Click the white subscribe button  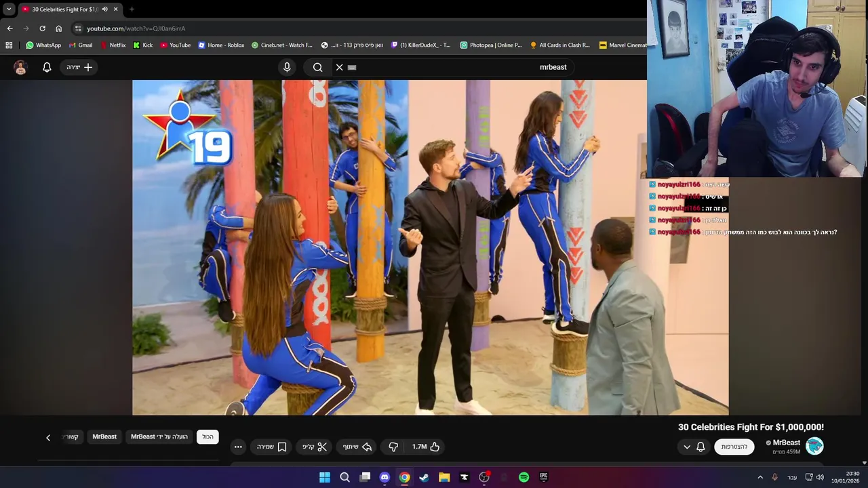pos(734,447)
